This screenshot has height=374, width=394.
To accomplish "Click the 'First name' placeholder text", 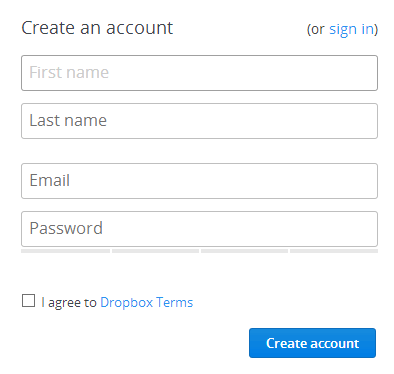I will coord(69,72).
